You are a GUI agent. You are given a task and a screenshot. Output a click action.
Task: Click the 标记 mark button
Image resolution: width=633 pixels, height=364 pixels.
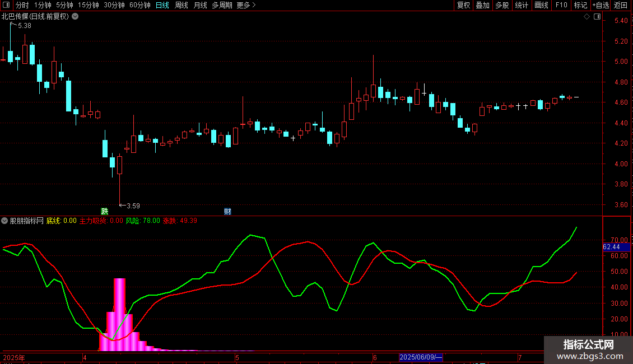tap(580, 5)
